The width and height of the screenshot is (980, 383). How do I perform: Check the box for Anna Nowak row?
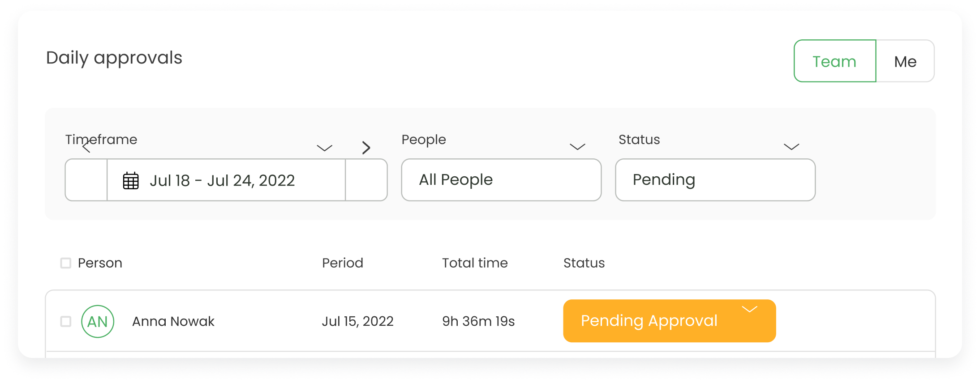(x=66, y=321)
